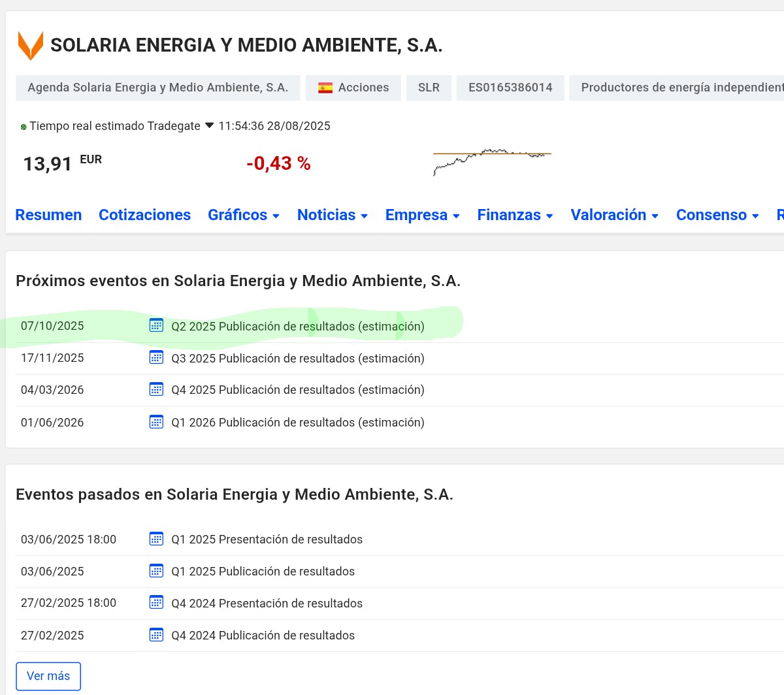The image size is (784, 695).
Task: Open the Noticias dropdown menu
Action: pyautogui.click(x=333, y=215)
